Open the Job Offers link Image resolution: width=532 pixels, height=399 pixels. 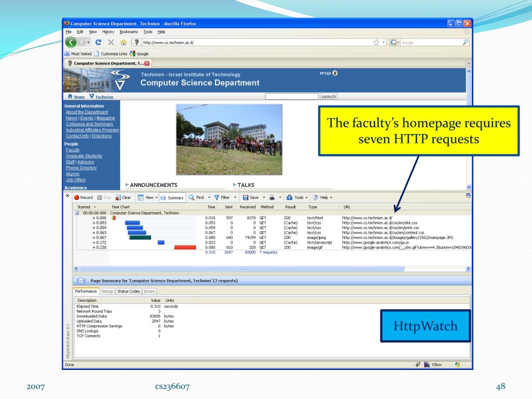tap(76, 180)
